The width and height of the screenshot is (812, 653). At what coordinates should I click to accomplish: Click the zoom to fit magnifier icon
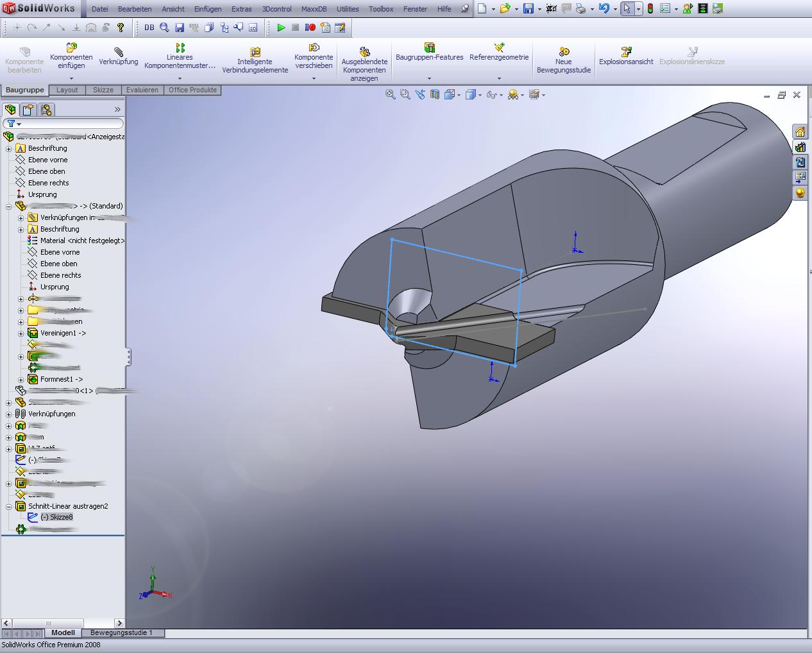390,94
